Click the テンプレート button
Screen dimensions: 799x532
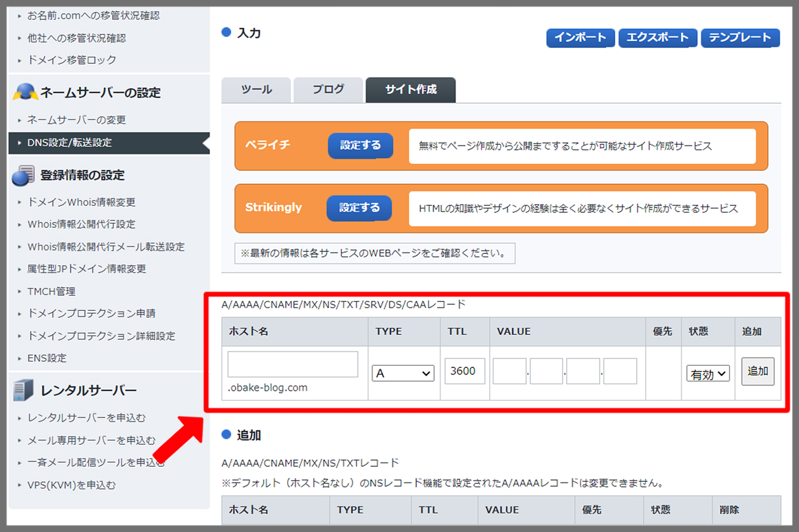click(x=740, y=38)
